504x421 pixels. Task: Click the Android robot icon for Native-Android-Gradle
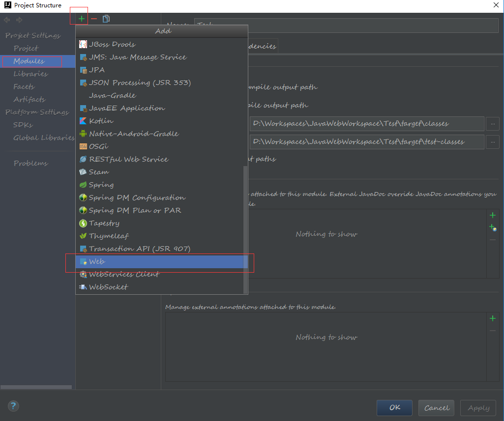point(83,134)
